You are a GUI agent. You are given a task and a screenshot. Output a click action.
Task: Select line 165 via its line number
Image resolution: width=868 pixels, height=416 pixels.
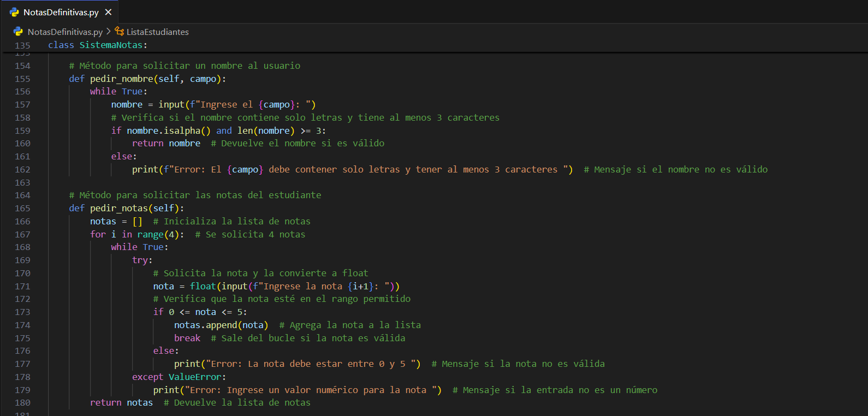point(22,208)
